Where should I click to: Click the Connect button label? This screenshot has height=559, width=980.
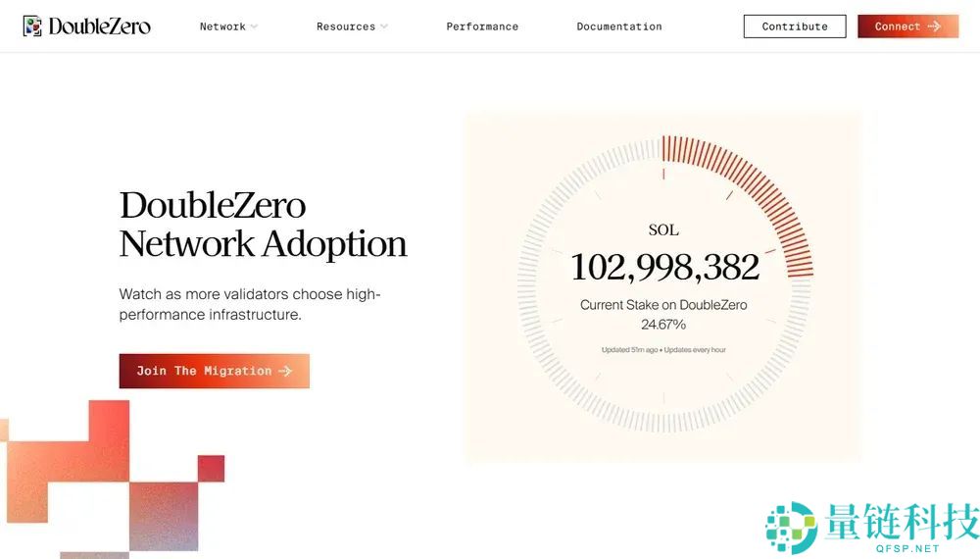click(897, 26)
